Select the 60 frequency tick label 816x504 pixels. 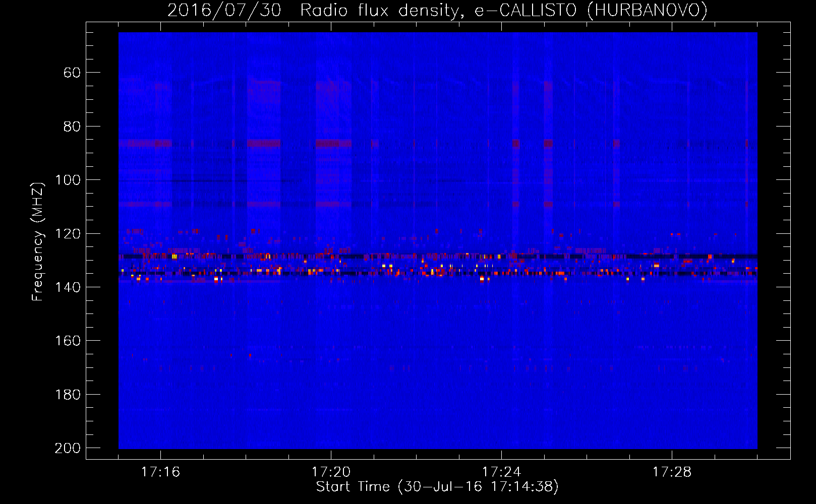tap(72, 73)
